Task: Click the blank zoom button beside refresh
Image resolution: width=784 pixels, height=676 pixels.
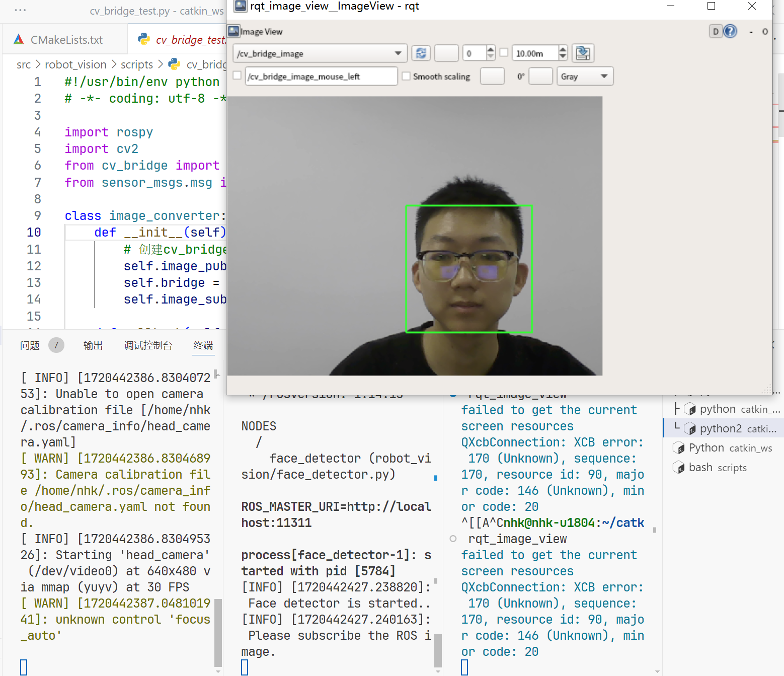Action: [446, 53]
